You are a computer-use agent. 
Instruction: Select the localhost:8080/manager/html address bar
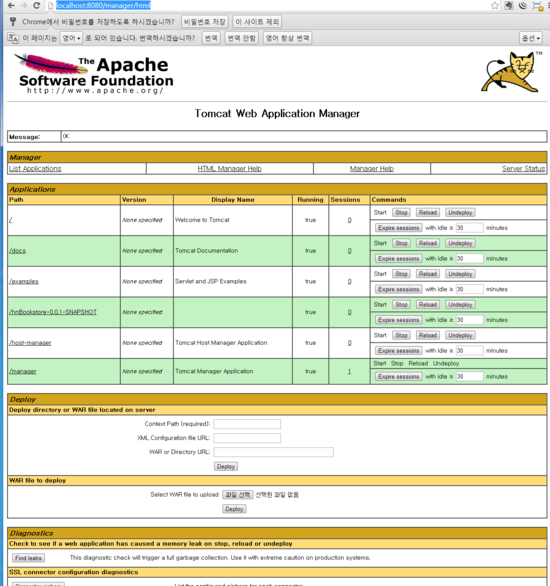point(103,5)
